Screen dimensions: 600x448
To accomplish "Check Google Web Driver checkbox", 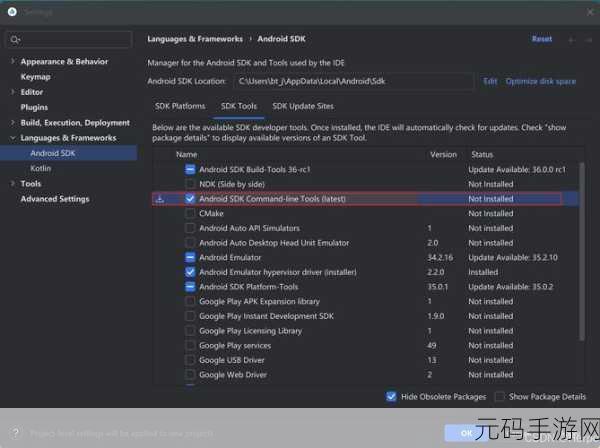I will pos(190,375).
